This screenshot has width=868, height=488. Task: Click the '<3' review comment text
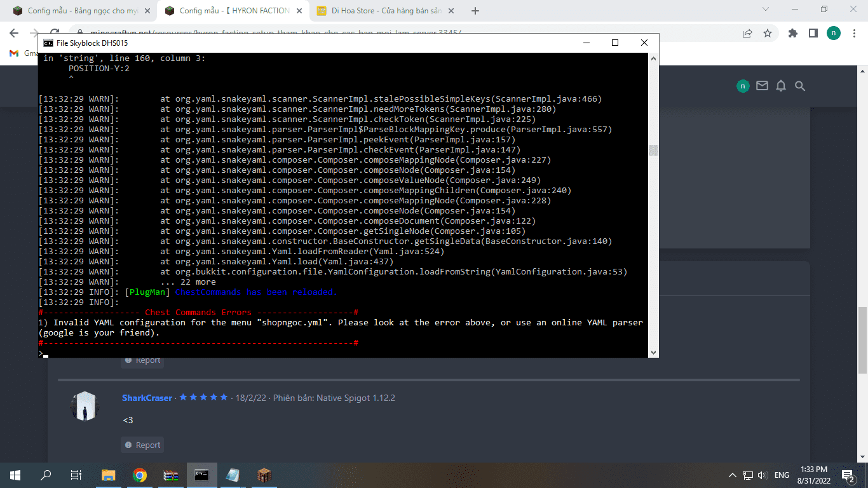128,421
